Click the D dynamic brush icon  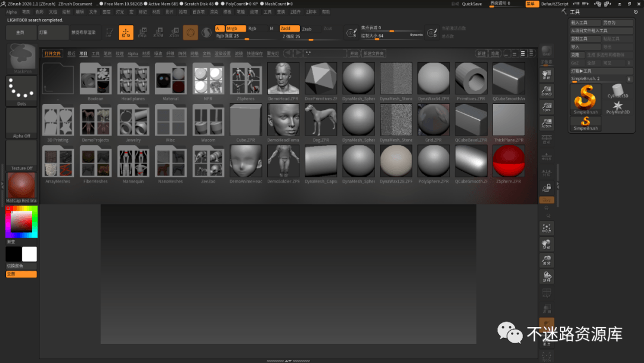tap(432, 33)
